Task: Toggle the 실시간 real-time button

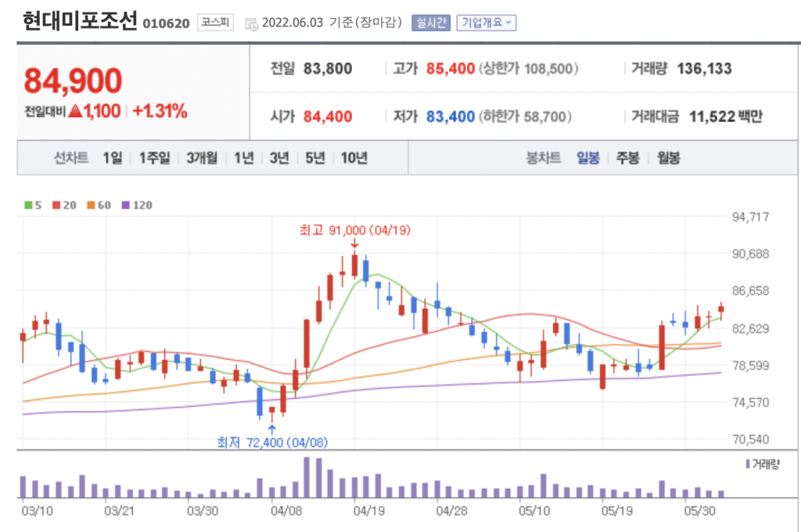Action: tap(431, 22)
